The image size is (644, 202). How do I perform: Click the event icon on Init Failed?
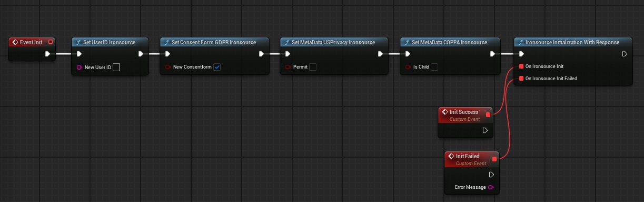click(451, 157)
